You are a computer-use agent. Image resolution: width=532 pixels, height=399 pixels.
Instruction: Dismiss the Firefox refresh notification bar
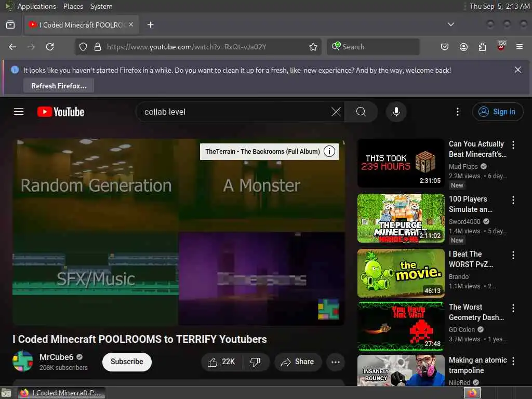click(518, 70)
